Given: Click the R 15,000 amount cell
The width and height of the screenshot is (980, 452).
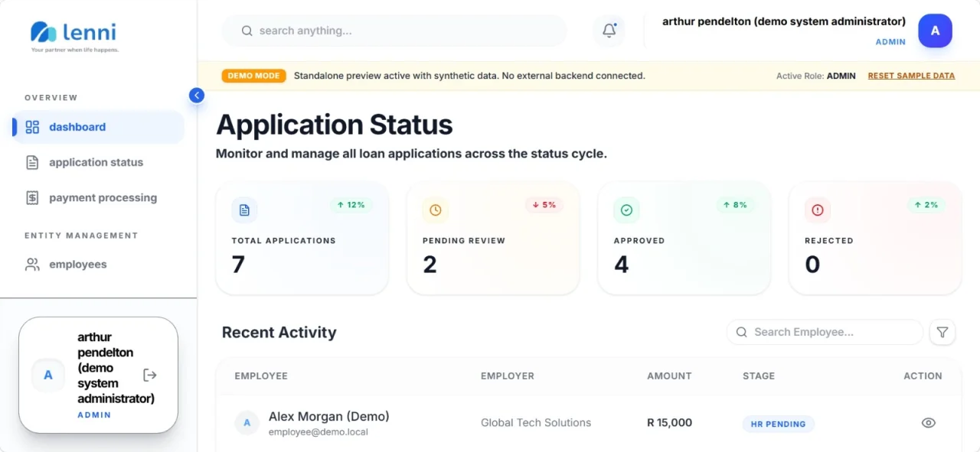Looking at the screenshot, I should (x=669, y=423).
